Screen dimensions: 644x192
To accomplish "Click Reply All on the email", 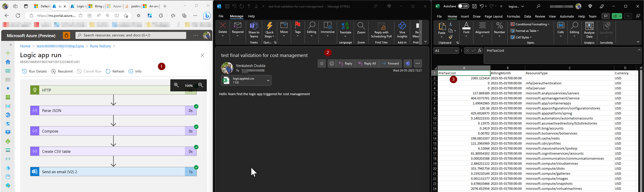I will 367,63.
